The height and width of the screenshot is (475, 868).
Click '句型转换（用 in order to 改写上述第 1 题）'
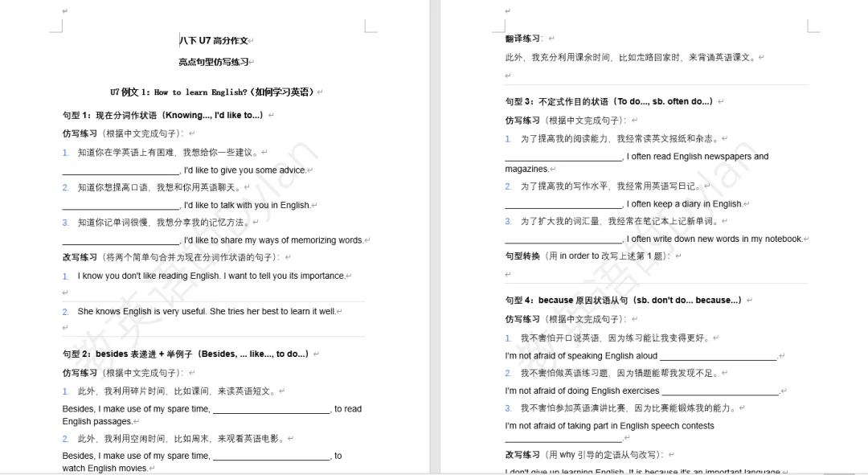[x=589, y=256]
